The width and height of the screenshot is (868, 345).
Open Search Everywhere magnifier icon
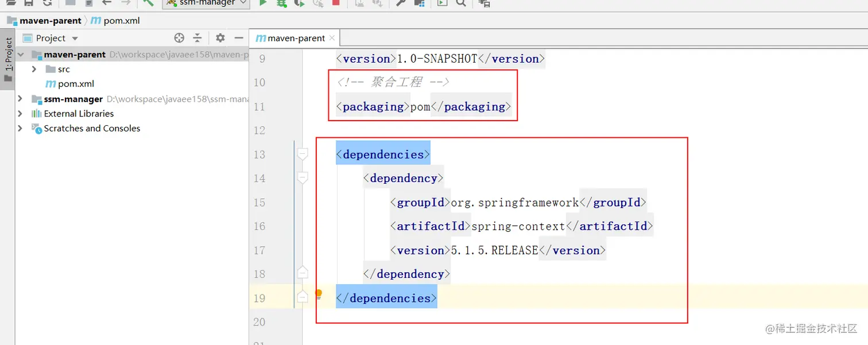pos(460,3)
